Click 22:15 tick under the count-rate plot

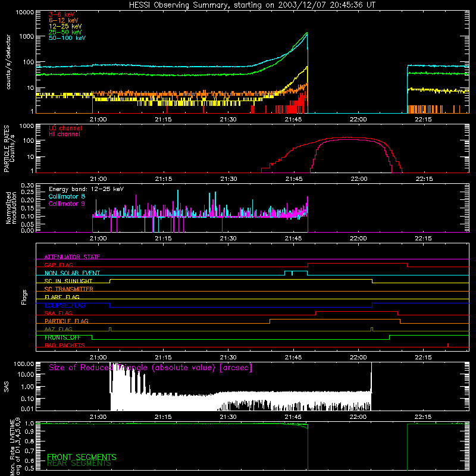(x=423, y=120)
